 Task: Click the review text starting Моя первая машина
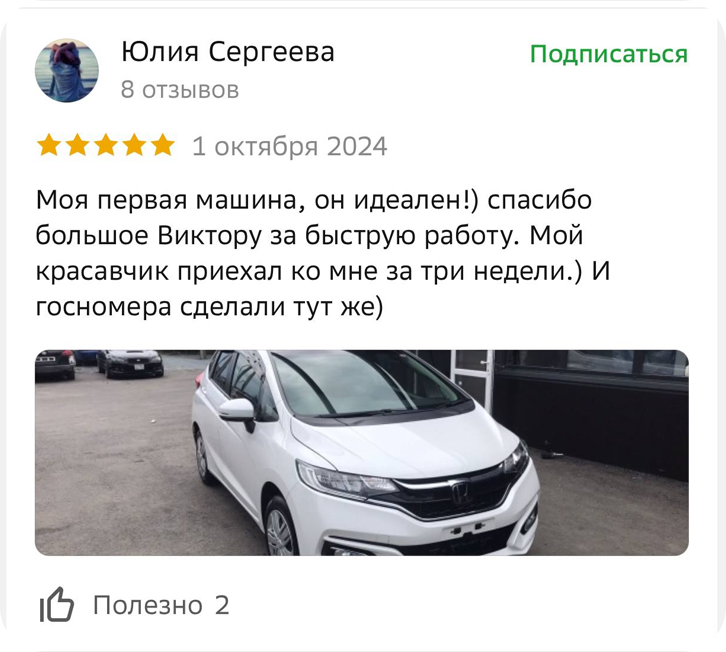pyautogui.click(x=323, y=253)
